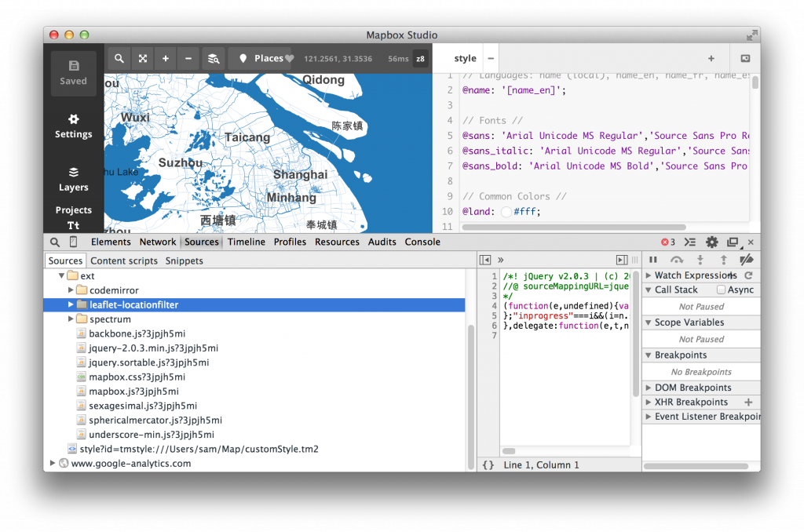Collapse the ext folder

61,275
